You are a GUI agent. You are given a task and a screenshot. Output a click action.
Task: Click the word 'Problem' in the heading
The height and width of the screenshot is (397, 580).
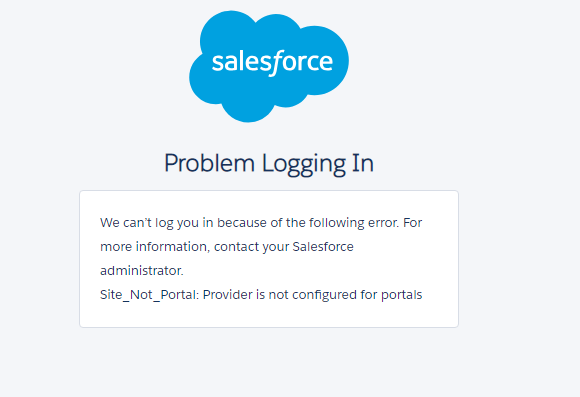point(209,163)
